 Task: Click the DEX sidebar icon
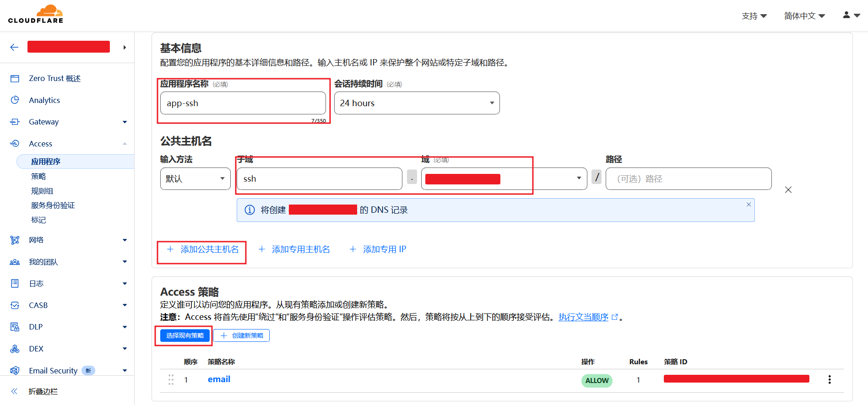click(x=15, y=349)
